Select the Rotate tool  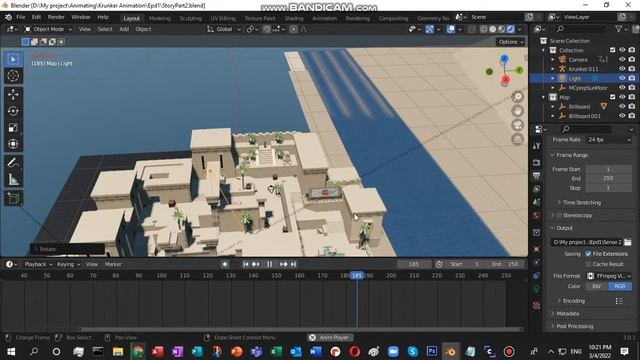(13, 111)
